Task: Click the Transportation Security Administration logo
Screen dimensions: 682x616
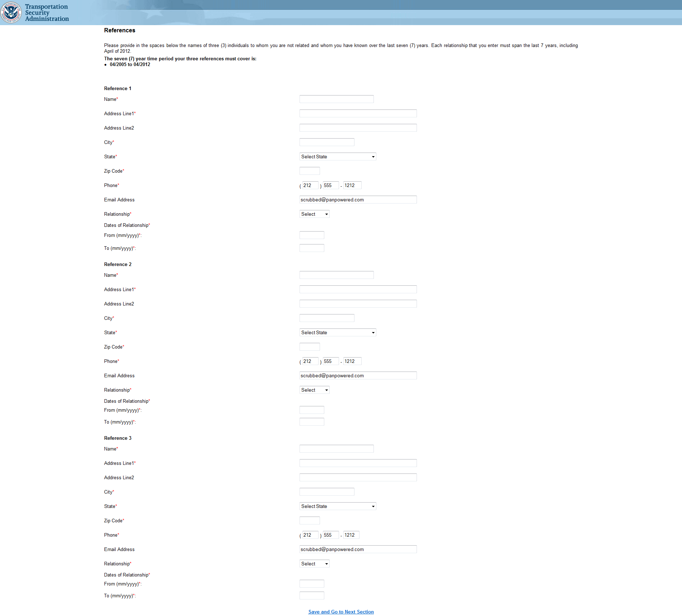Action: click(x=35, y=13)
